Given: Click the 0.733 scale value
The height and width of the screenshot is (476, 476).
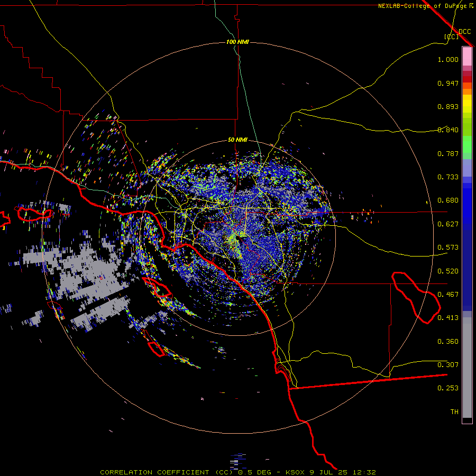Looking at the screenshot, I should click(x=448, y=177).
